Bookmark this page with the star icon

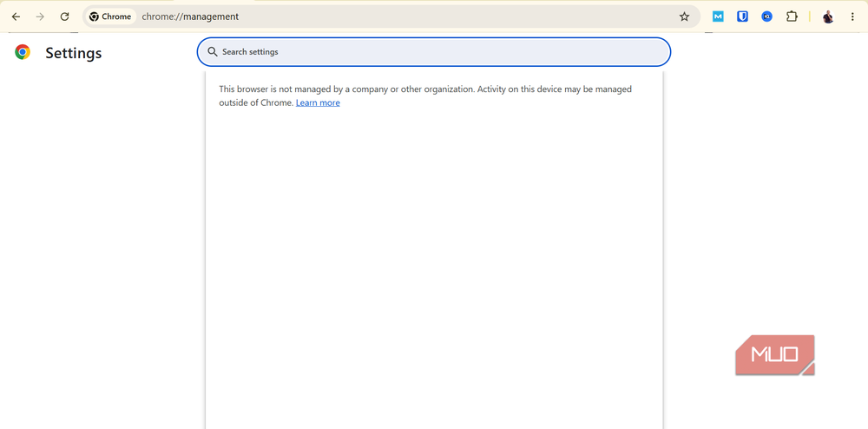[x=684, y=16]
